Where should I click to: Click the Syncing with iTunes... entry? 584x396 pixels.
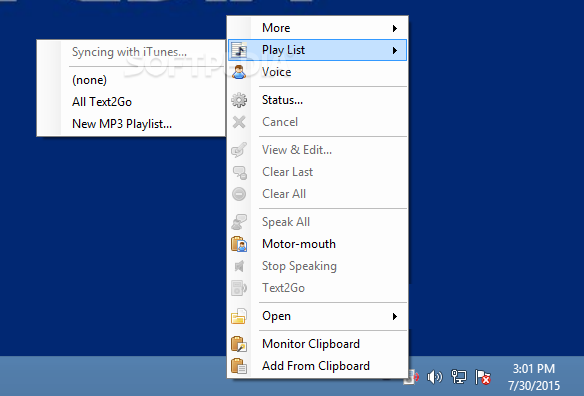(x=131, y=52)
